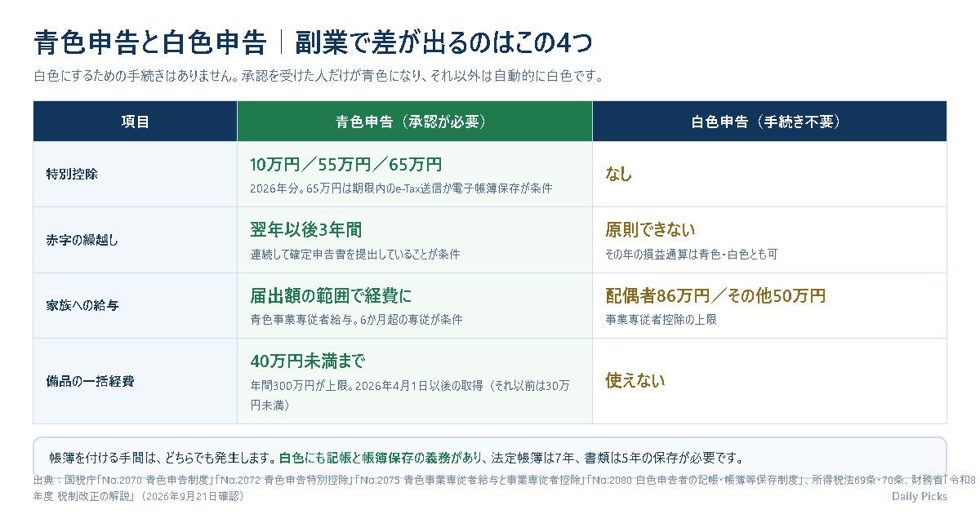Click the '備品の一括経費' row label
Screen dimensions: 980x514
[90, 381]
